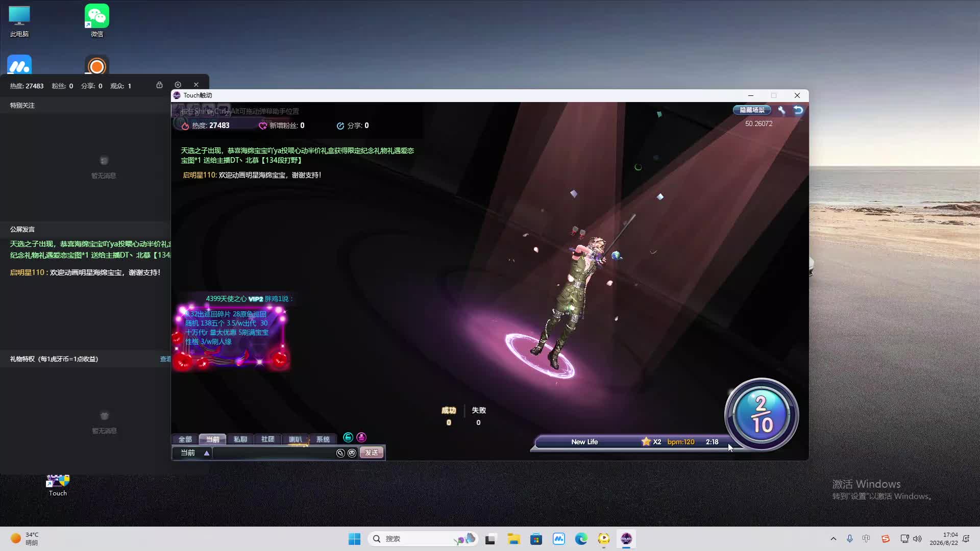Click the bpm:120 song tempo label
Viewport: 980px width, 551px height.
[681, 442]
